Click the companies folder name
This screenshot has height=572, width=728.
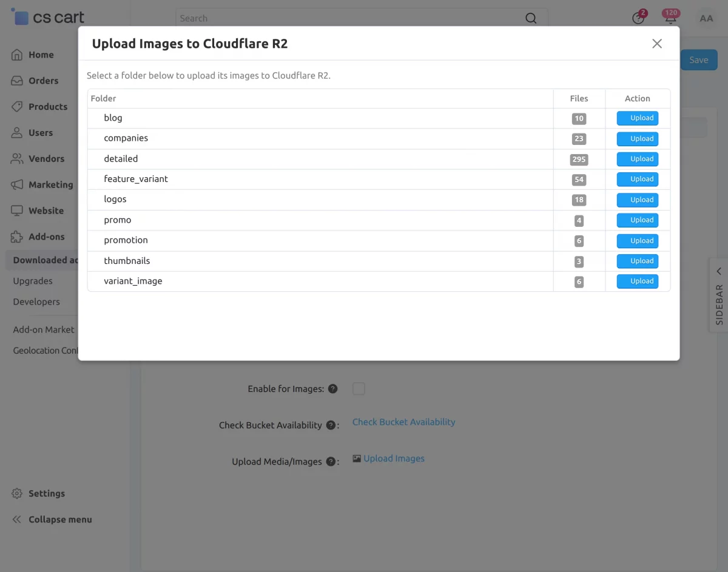[x=126, y=138]
